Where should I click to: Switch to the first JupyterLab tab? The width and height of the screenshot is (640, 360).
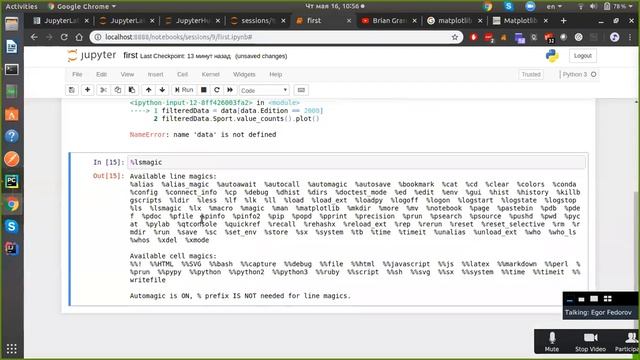(x=61, y=20)
